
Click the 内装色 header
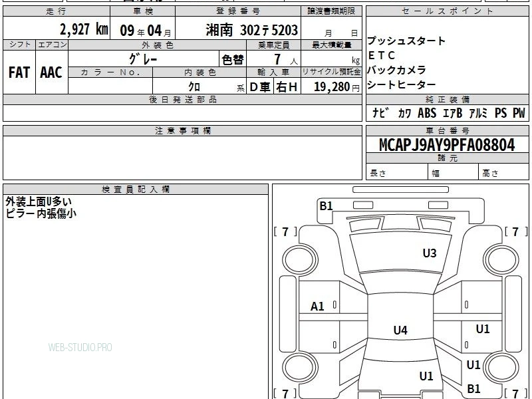[200, 72]
